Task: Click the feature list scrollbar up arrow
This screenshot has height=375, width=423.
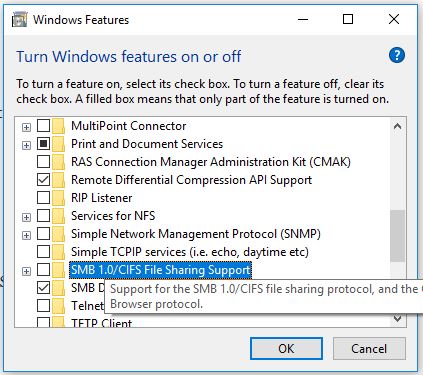Action: coord(397,127)
